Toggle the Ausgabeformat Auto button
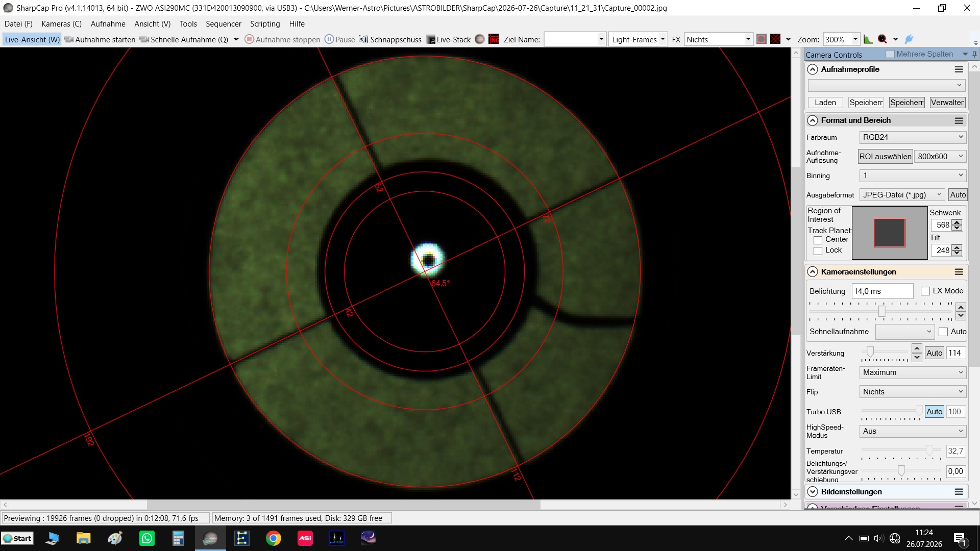 coord(958,195)
